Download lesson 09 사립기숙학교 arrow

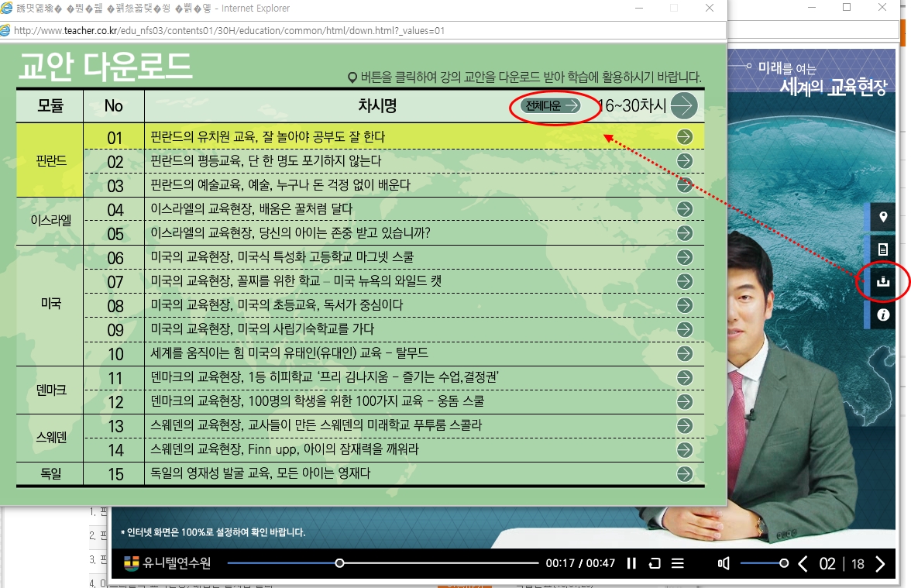coord(685,329)
